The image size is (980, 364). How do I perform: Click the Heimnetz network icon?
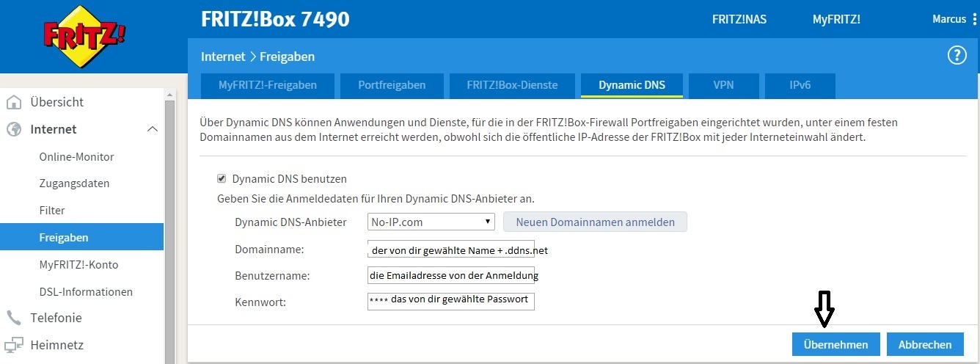(14, 345)
